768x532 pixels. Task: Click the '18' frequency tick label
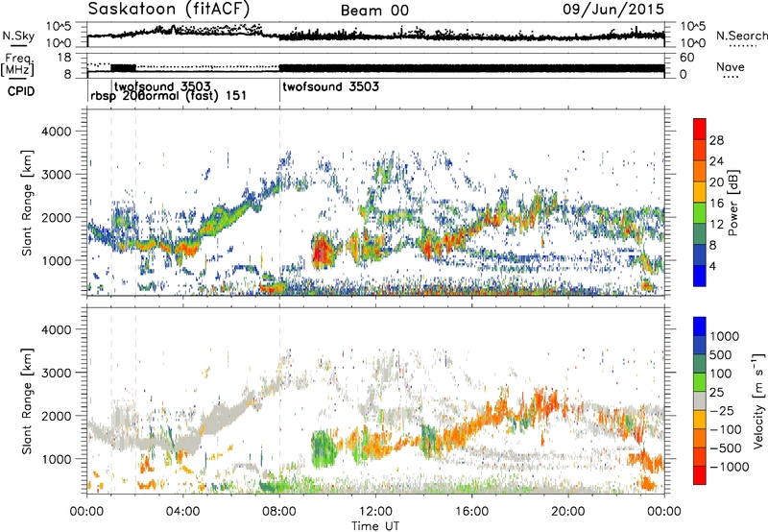click(64, 58)
